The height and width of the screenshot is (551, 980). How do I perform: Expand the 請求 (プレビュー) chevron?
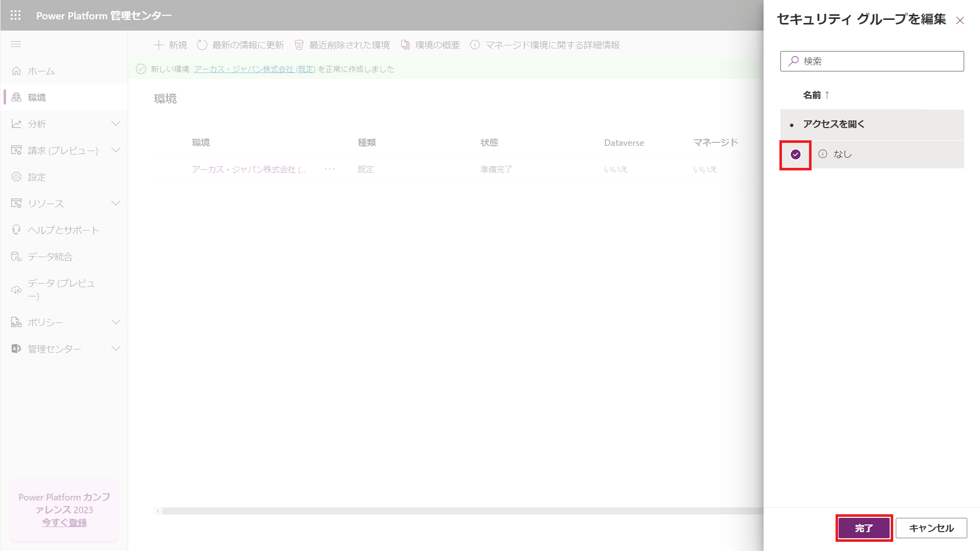[x=116, y=150]
